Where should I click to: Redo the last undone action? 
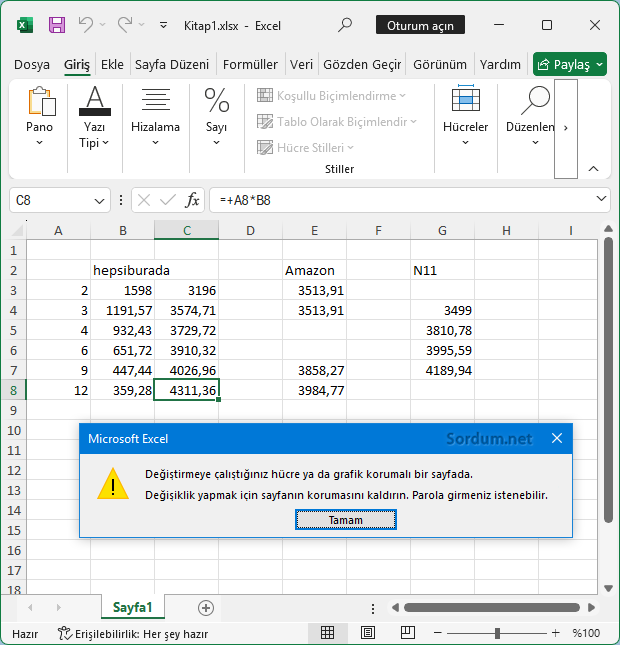click(125, 25)
